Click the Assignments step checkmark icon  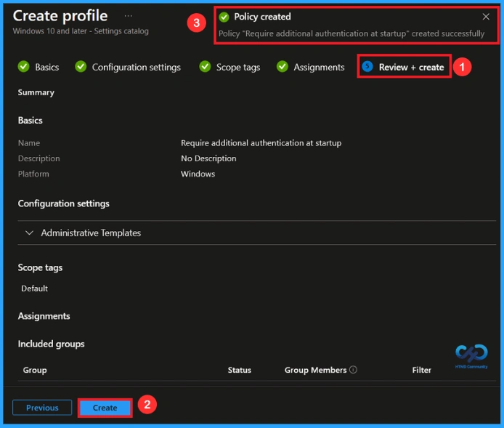(283, 67)
